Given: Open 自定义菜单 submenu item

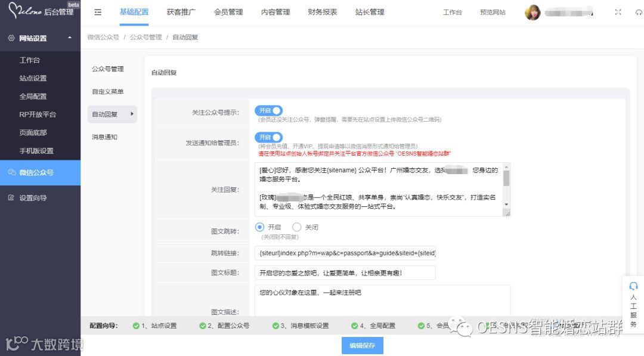Looking at the screenshot, I should coord(107,92).
